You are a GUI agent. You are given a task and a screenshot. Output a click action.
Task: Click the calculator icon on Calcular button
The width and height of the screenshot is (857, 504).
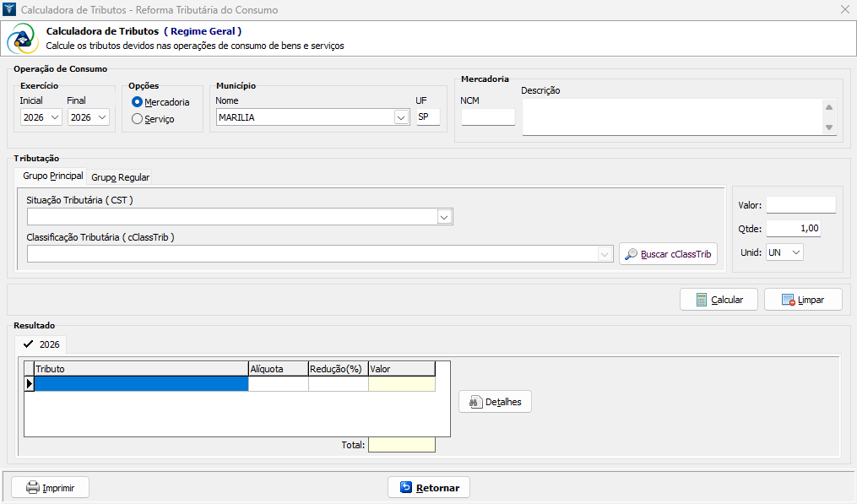tap(701, 300)
